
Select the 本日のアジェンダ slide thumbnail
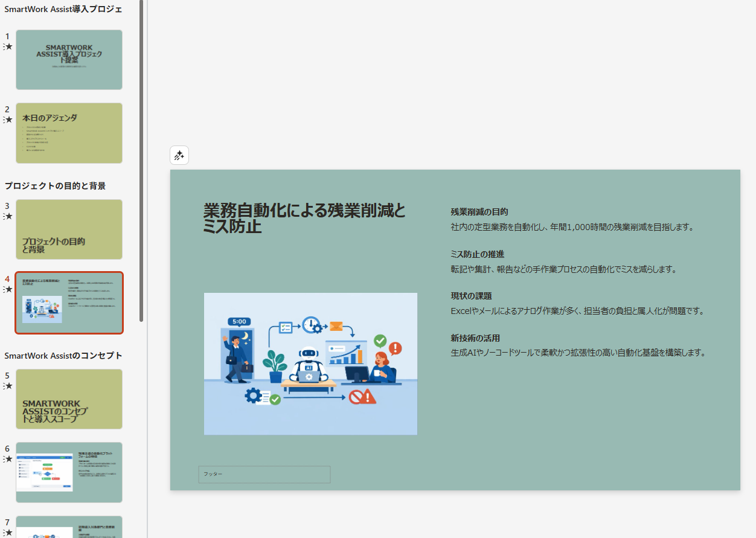coord(69,133)
